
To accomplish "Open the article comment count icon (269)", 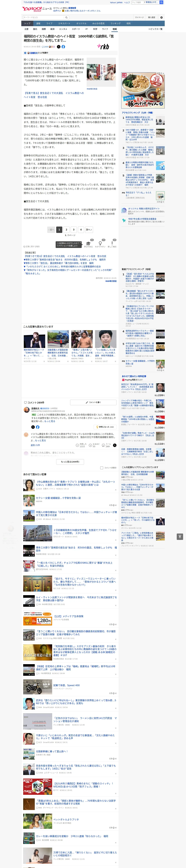I will (45, 47).
